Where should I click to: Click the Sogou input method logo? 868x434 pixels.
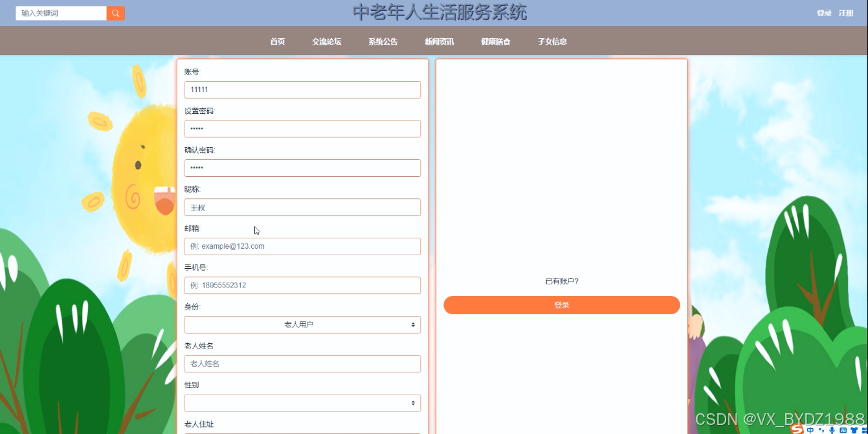coord(797,429)
